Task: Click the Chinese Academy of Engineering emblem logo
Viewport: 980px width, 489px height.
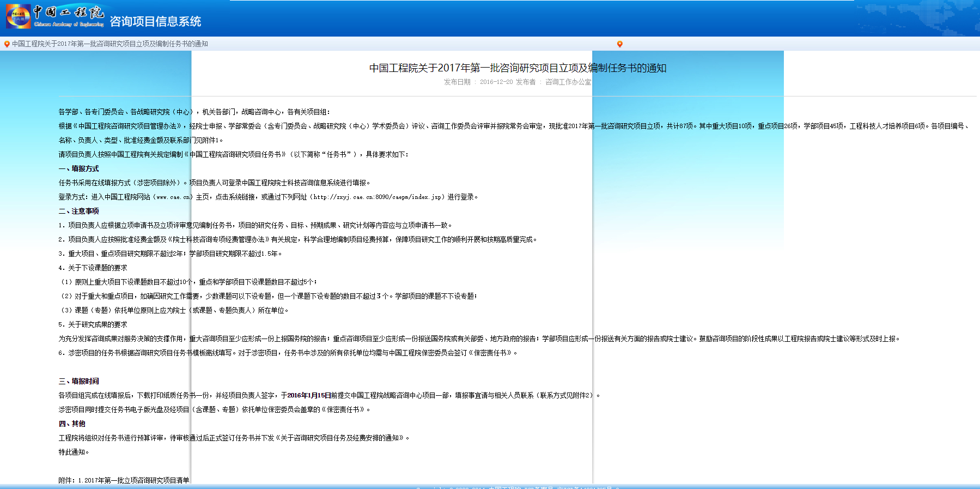Action: coord(18,16)
